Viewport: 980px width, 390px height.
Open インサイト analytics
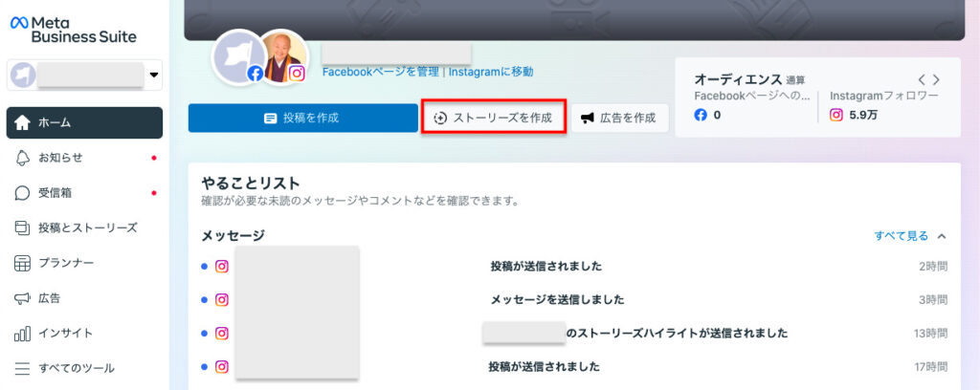84,334
